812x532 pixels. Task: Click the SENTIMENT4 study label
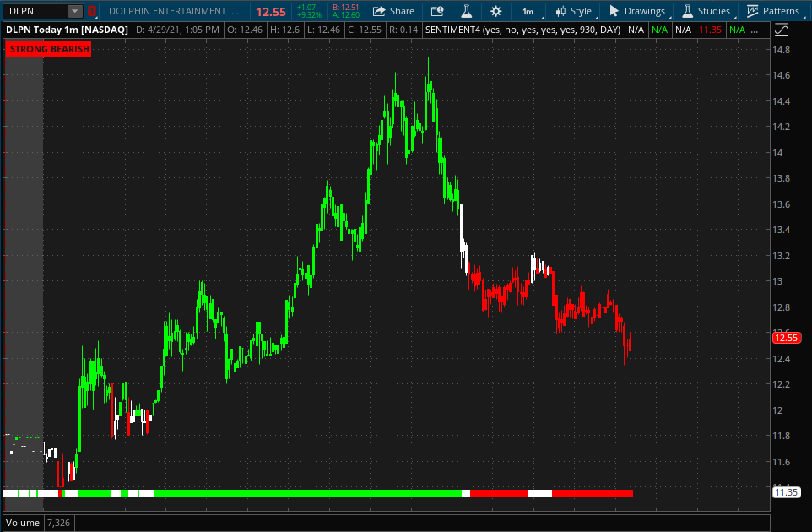point(522,30)
